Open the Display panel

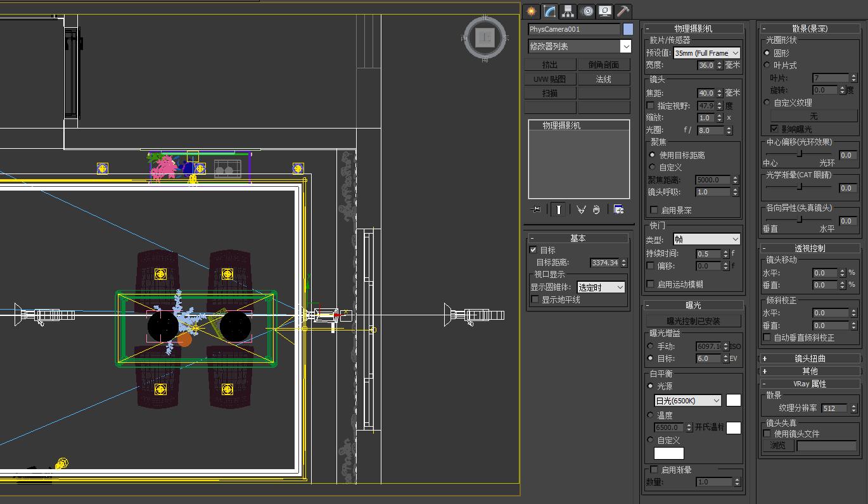pos(605,11)
